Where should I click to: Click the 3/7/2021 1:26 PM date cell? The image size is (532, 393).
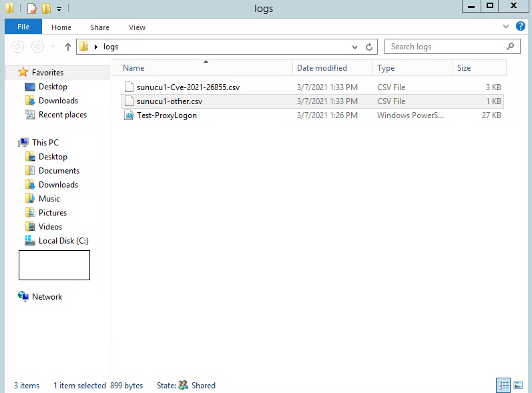pyautogui.click(x=327, y=115)
